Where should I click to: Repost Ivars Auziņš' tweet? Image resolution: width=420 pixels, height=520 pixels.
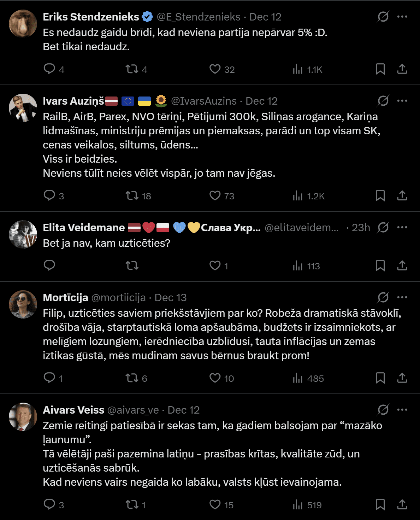click(132, 195)
